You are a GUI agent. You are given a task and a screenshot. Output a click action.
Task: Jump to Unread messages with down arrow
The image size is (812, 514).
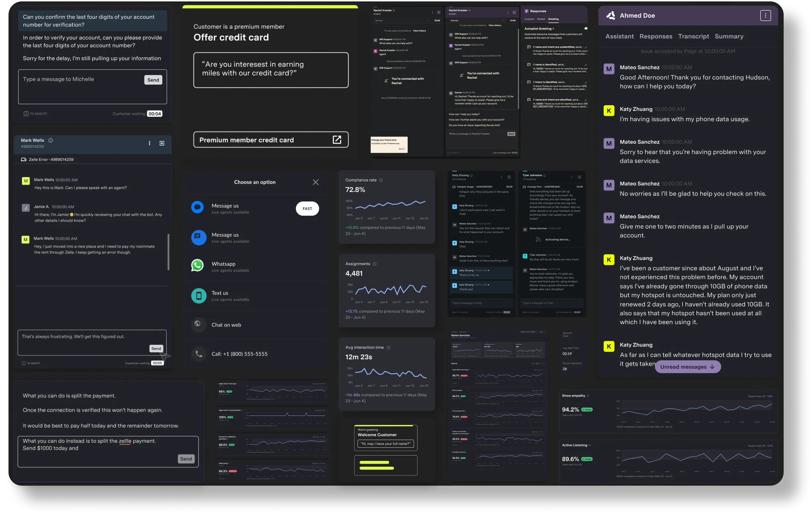pyautogui.click(x=688, y=367)
